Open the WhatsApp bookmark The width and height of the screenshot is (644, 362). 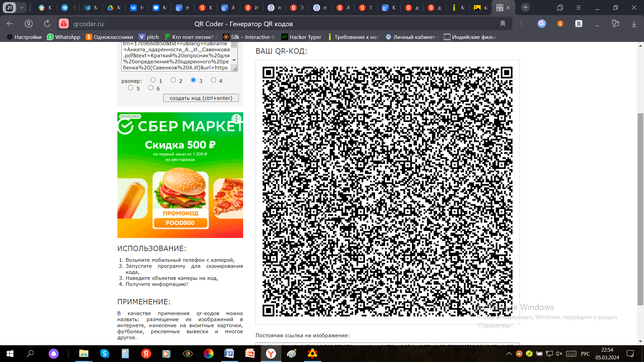coord(64,37)
